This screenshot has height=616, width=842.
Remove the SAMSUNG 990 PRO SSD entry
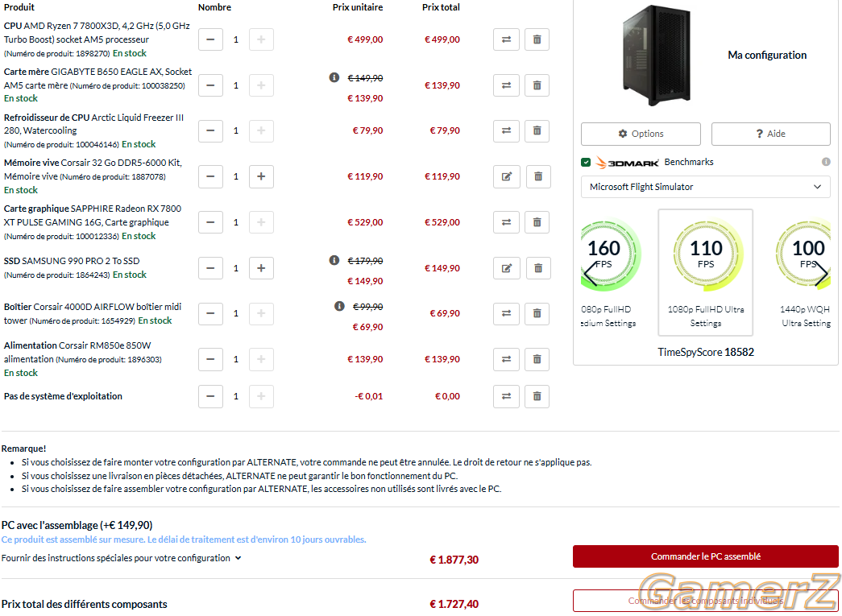click(538, 268)
